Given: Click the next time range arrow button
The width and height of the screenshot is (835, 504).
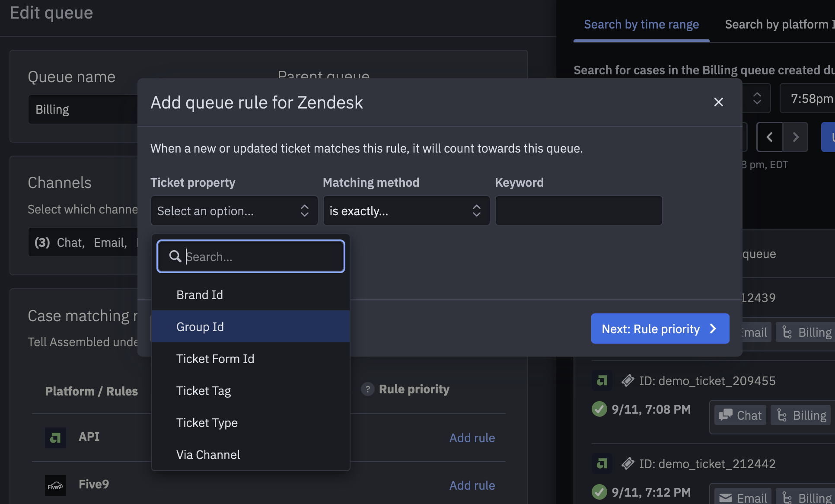Looking at the screenshot, I should (795, 137).
